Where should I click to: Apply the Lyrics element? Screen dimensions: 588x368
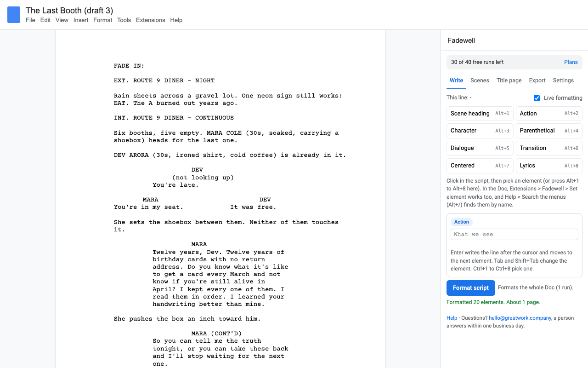click(x=549, y=166)
